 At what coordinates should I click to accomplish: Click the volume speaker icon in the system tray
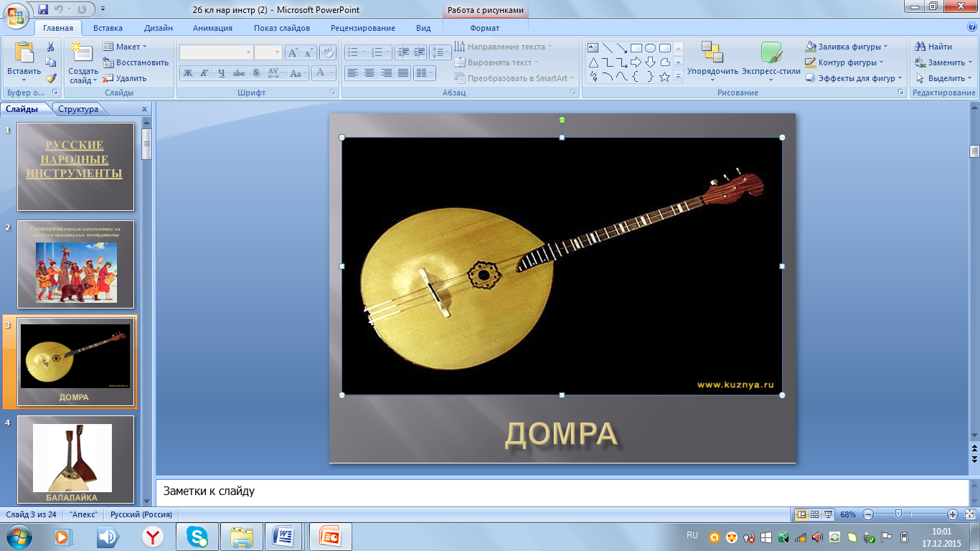[x=818, y=537]
